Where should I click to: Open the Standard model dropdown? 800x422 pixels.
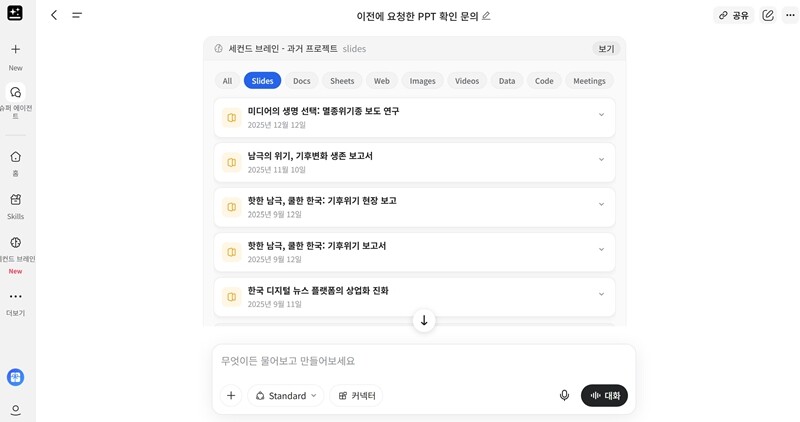coord(286,395)
